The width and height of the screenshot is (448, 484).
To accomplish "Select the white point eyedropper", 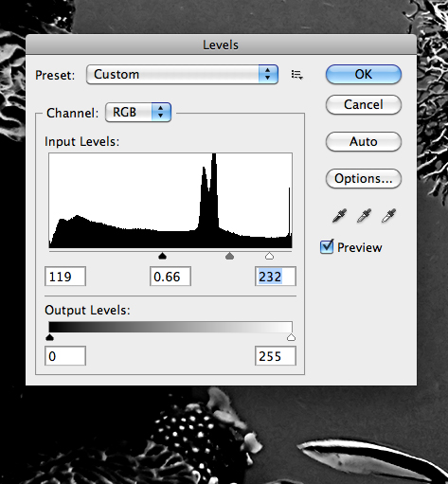I will [x=388, y=216].
